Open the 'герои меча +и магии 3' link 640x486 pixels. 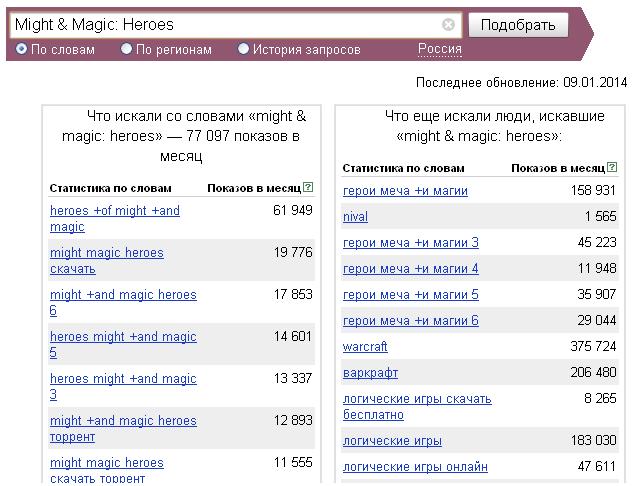click(x=411, y=243)
